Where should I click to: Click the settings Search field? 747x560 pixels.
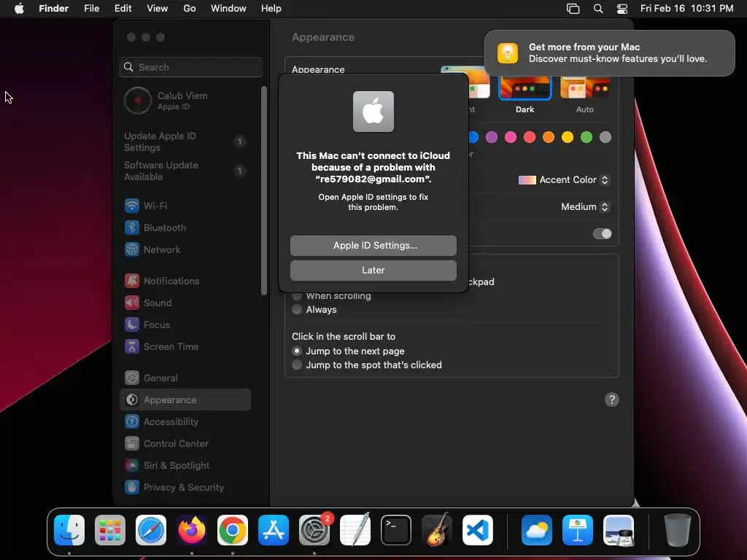190,67
